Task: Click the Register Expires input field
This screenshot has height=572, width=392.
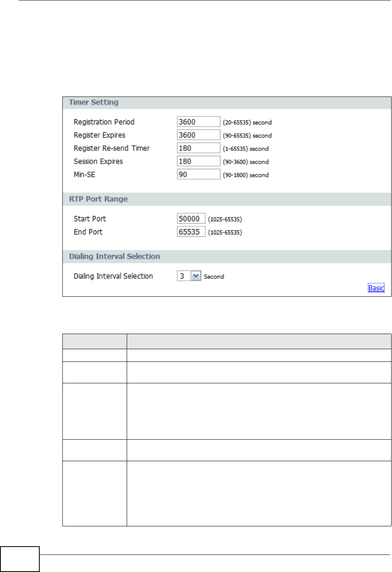Action: coord(199,135)
